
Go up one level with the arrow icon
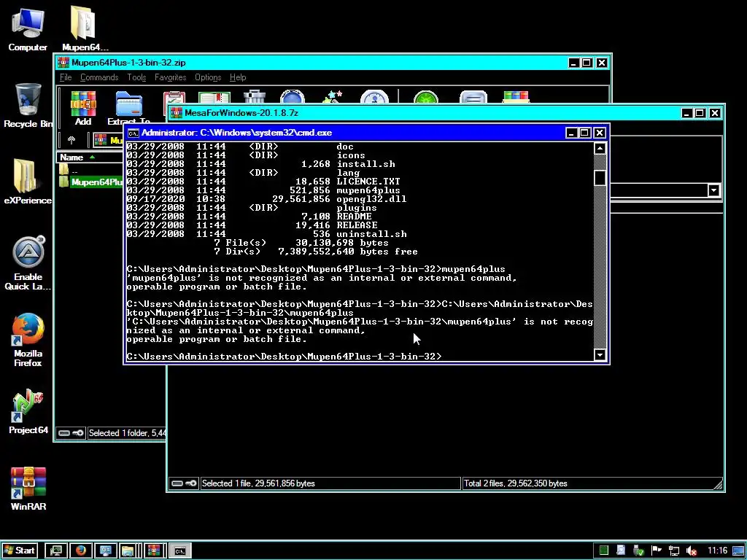point(71,140)
